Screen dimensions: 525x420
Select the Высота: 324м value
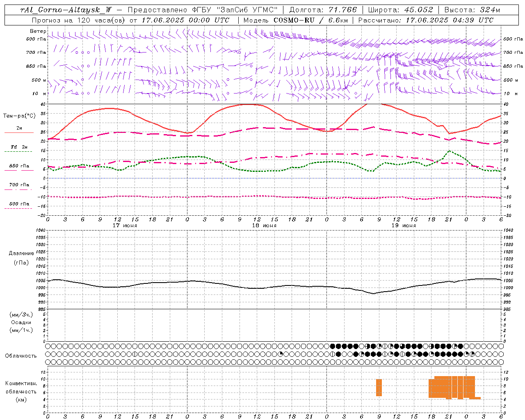pos(472,9)
